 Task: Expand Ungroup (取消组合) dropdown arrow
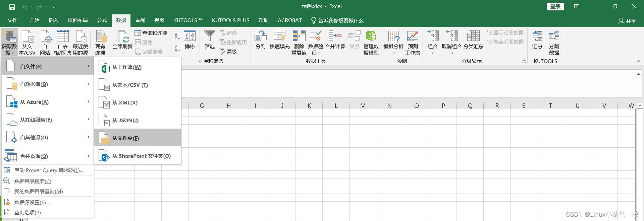[452, 53]
